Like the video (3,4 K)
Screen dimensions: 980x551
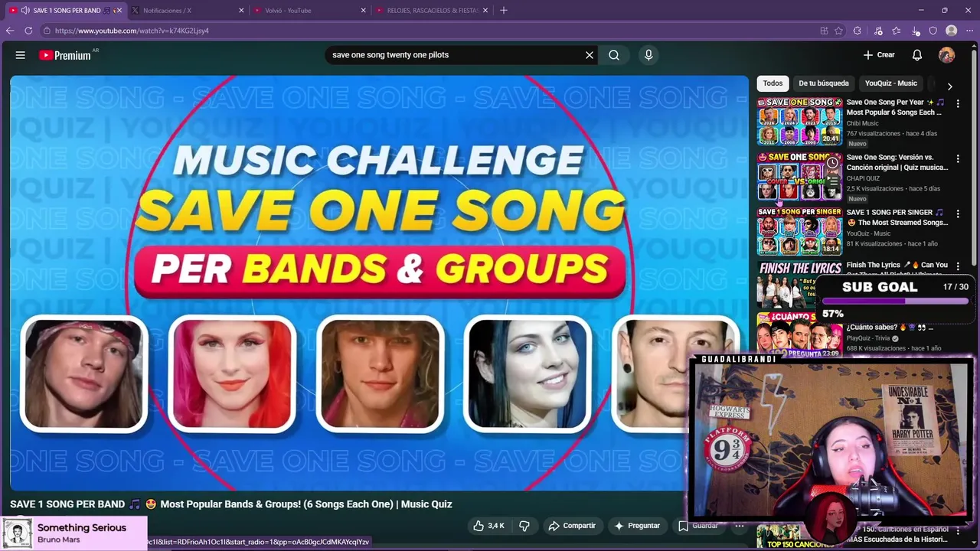point(488,526)
